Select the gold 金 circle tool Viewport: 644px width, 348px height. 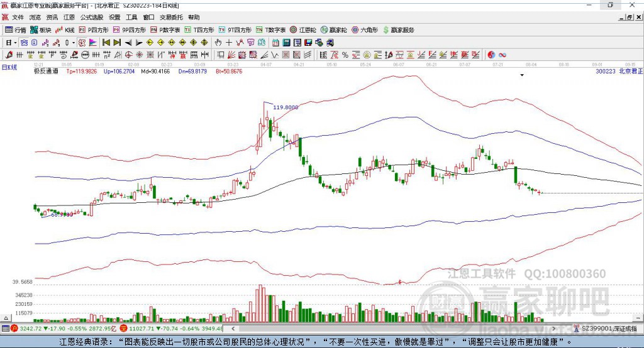(367, 55)
